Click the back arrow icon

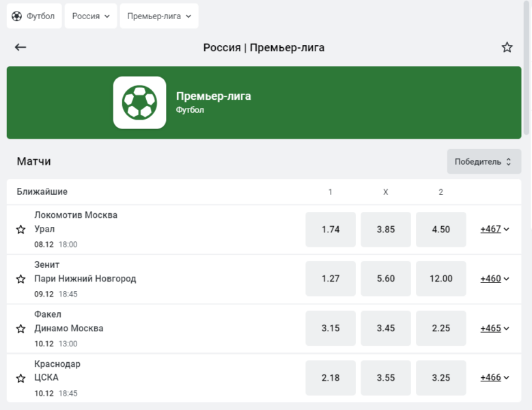(x=20, y=47)
